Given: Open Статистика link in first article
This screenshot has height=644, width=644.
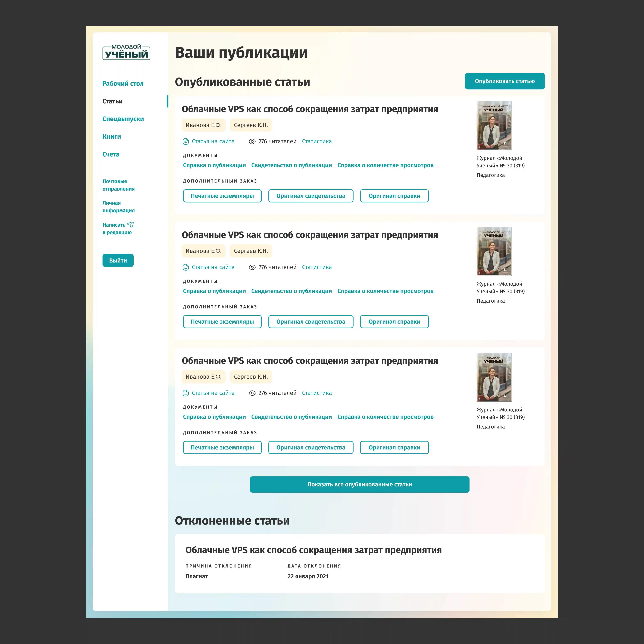Looking at the screenshot, I should (317, 142).
